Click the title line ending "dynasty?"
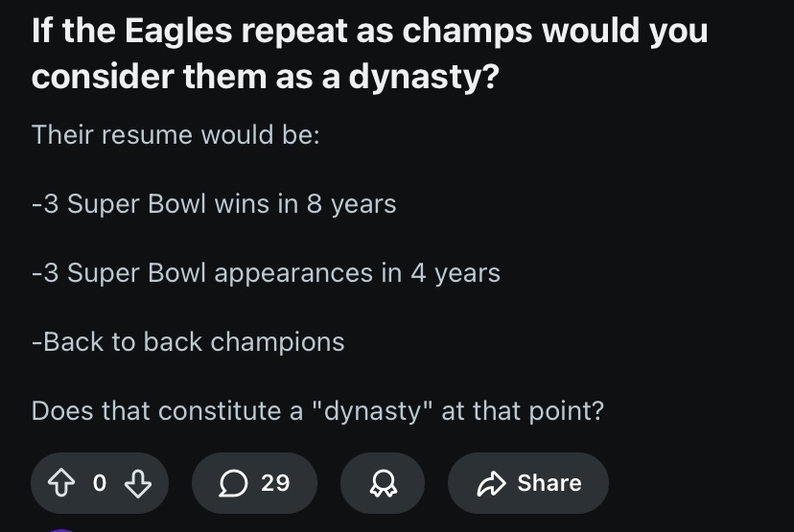 pos(265,77)
